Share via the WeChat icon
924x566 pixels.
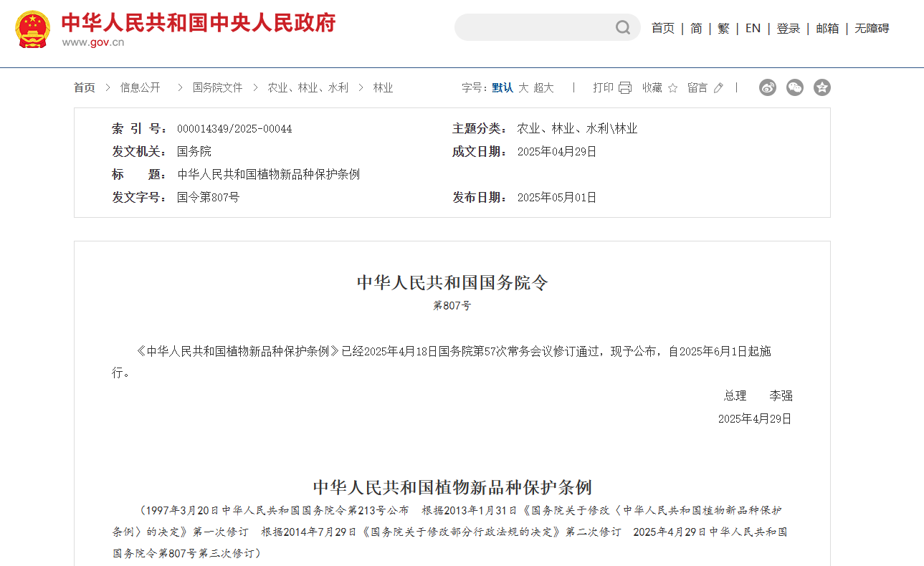795,87
